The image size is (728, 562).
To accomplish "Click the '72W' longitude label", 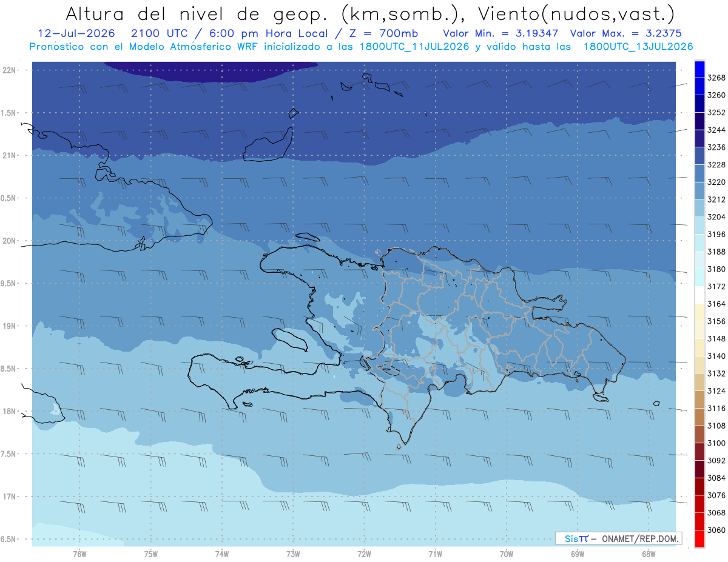I will pos(364,554).
